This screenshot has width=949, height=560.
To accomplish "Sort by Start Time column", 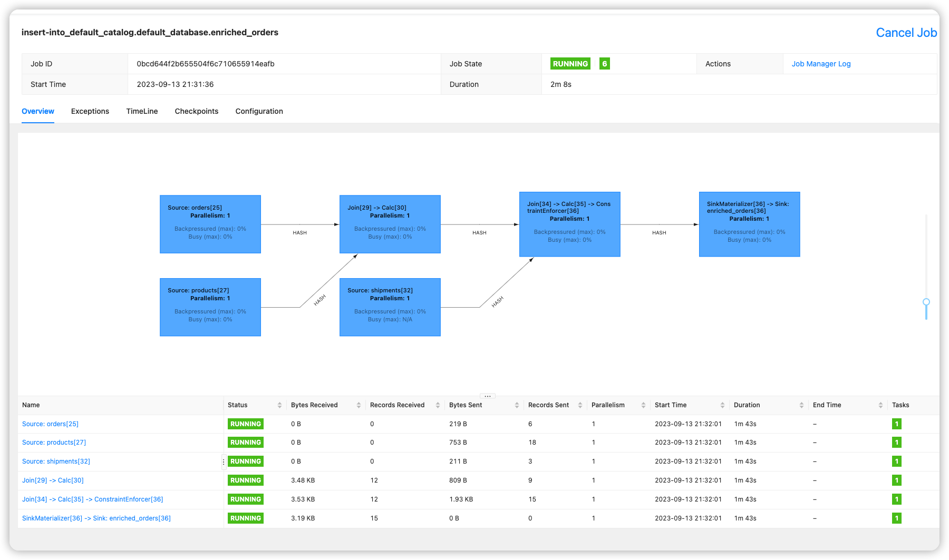I will tap(722, 405).
